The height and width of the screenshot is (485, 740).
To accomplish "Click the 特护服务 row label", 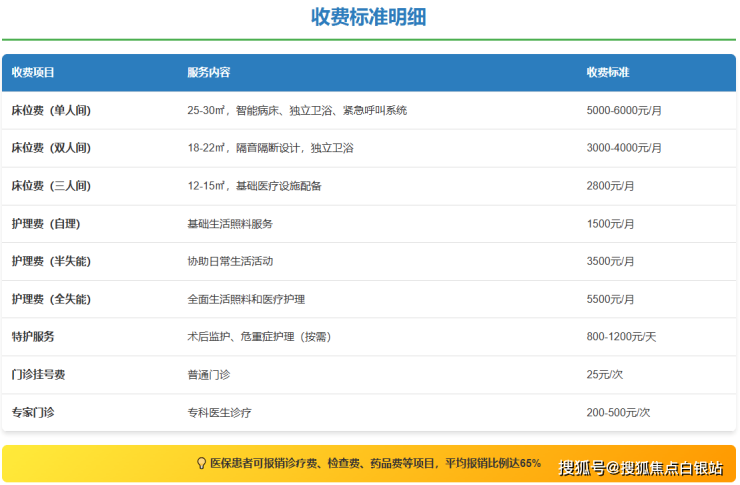I will click(x=33, y=337).
